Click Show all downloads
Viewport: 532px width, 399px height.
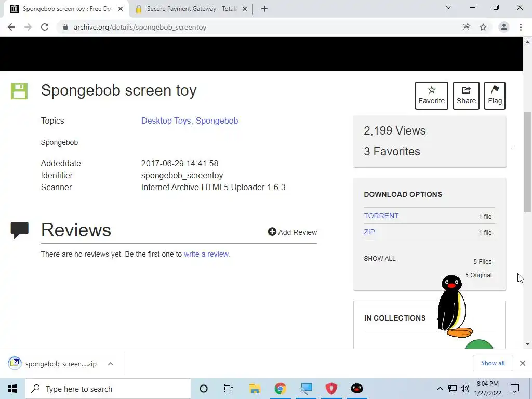[493, 363]
